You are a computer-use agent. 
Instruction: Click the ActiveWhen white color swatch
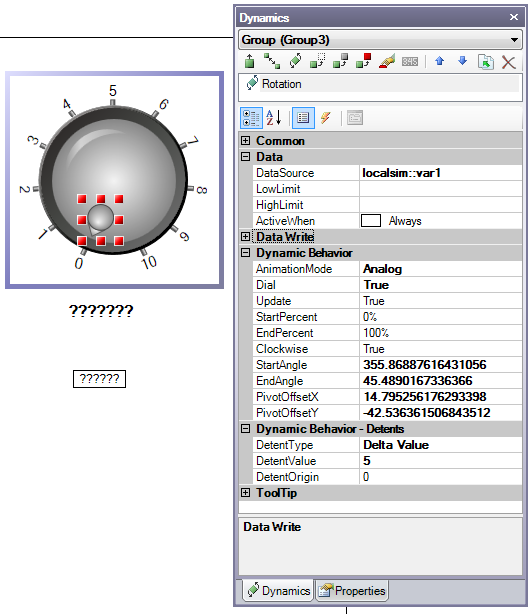[x=371, y=220]
